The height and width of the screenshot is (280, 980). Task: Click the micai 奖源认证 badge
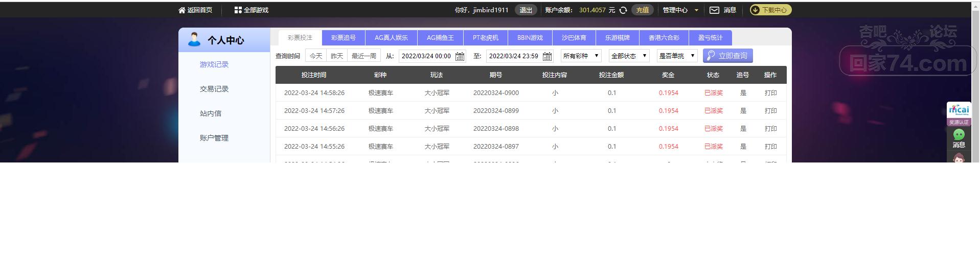[959, 114]
